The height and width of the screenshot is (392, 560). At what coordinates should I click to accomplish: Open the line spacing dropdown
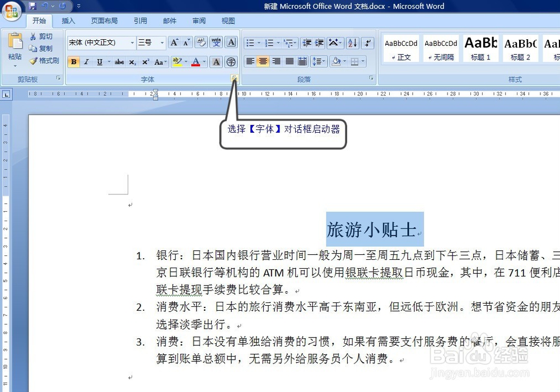[320, 62]
